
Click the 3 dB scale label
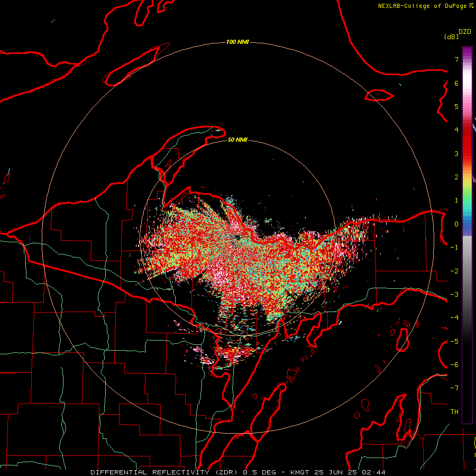(456, 153)
